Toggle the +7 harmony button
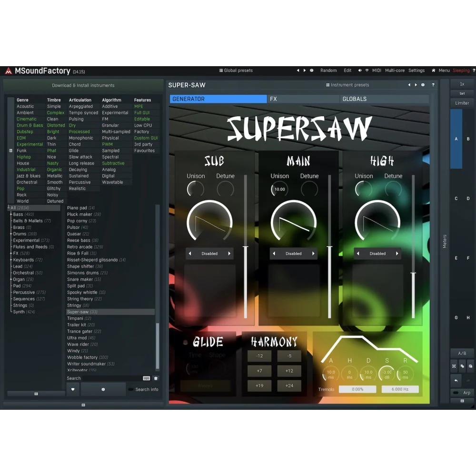Image resolution: width=476 pixels, height=476 pixels. tap(259, 371)
